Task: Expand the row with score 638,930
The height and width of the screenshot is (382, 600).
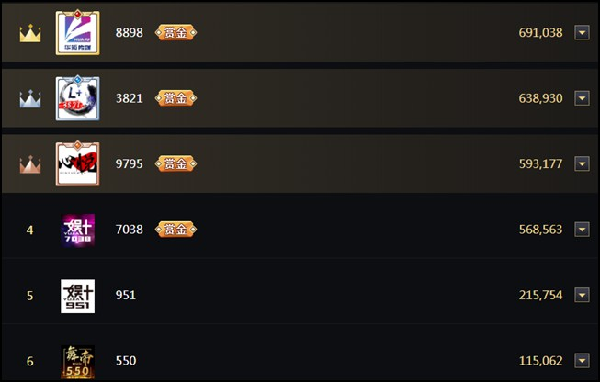Action: pos(582,98)
